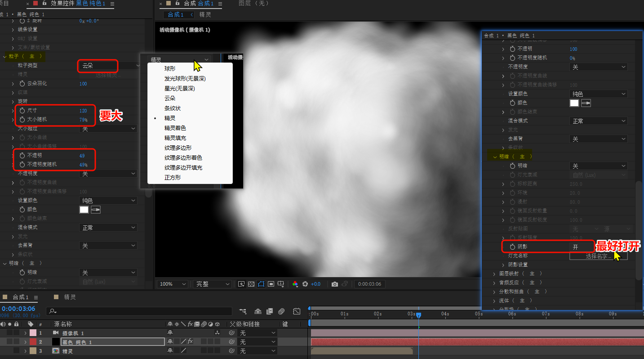Viewport: 644px width, 359px height.
Task: Open the fast previews options icon
Action: point(241,284)
